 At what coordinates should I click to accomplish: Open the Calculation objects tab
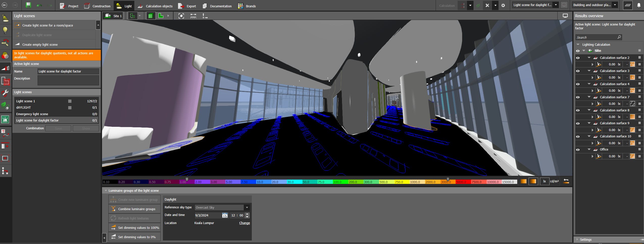(x=155, y=6)
